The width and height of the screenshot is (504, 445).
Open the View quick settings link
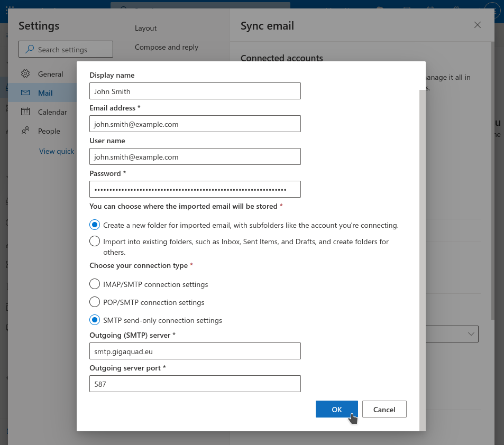tap(56, 151)
